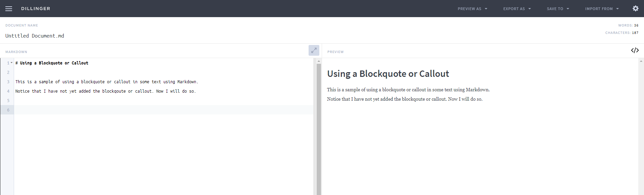Open the Export As dropdown
This screenshot has width=644, height=195.
click(517, 9)
